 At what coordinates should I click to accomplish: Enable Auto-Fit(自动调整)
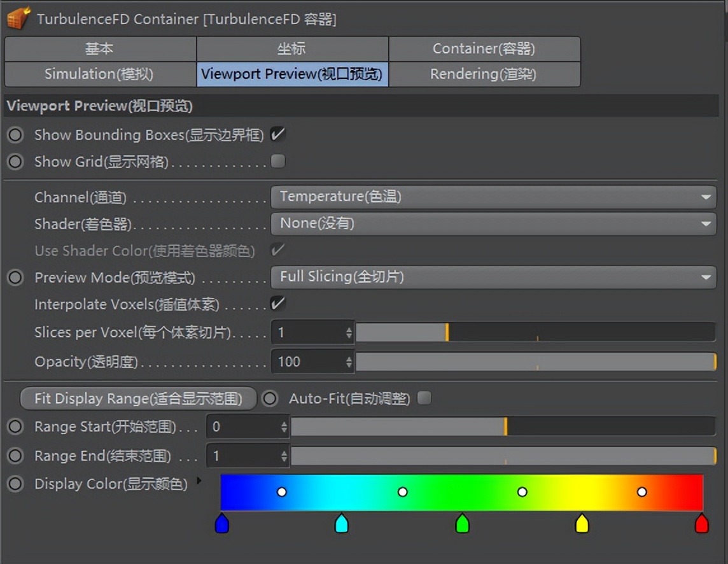424,398
